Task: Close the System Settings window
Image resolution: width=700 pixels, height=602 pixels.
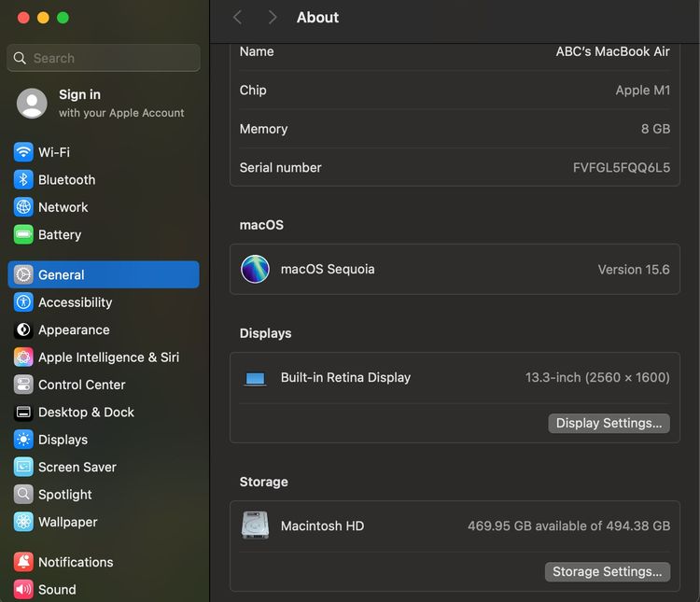Action: 23,18
